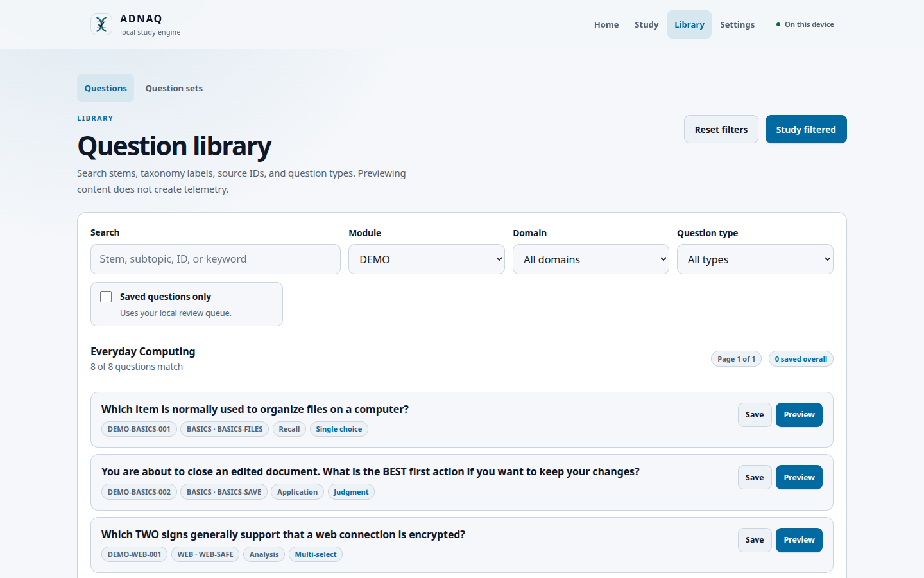Screen dimensions: 924x578
Task: Start the Study filtered session
Action: click(x=806, y=129)
